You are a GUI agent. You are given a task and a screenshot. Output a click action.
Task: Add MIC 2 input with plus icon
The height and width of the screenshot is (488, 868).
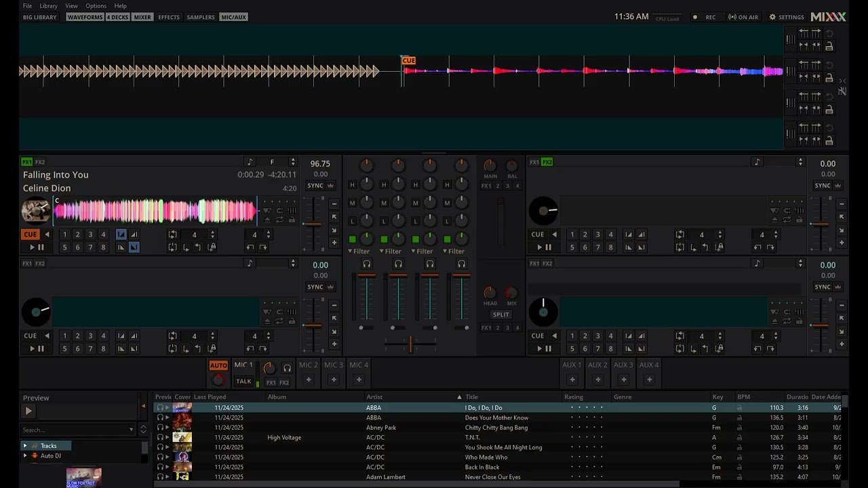[x=309, y=380]
